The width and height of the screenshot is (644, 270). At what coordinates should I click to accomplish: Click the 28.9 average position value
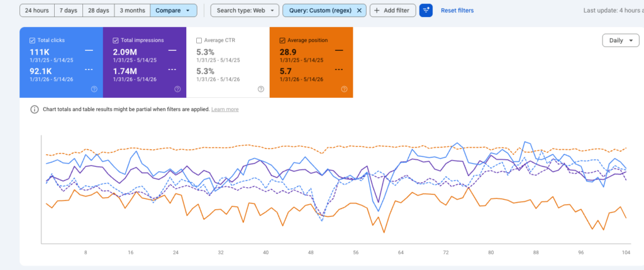(x=287, y=52)
